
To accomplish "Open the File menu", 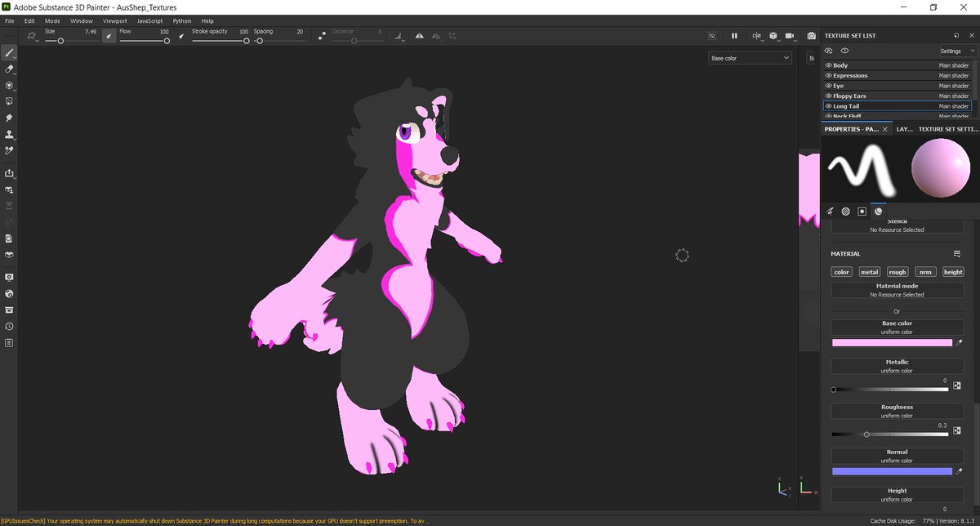I will pos(10,20).
